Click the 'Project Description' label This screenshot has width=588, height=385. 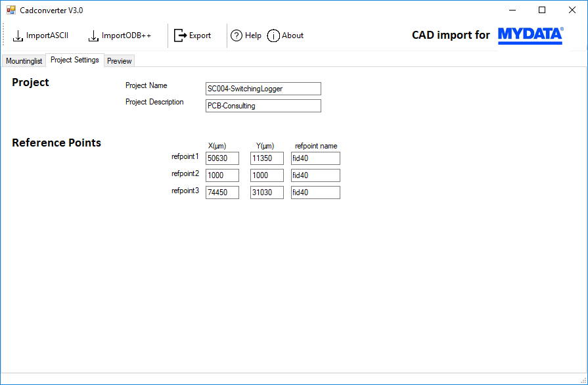pos(154,102)
